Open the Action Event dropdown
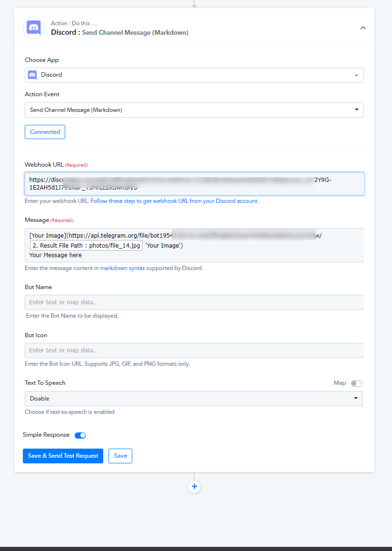Screen dimensions: 392x551 coord(194,110)
